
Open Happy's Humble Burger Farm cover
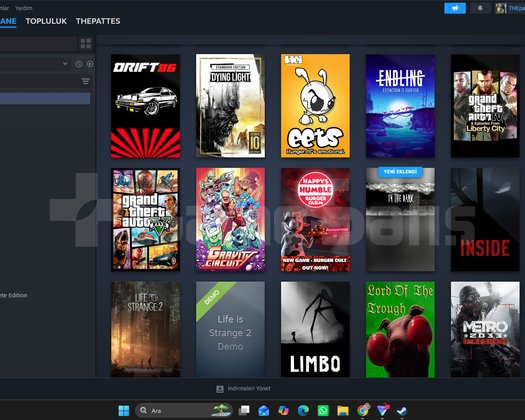(x=315, y=220)
